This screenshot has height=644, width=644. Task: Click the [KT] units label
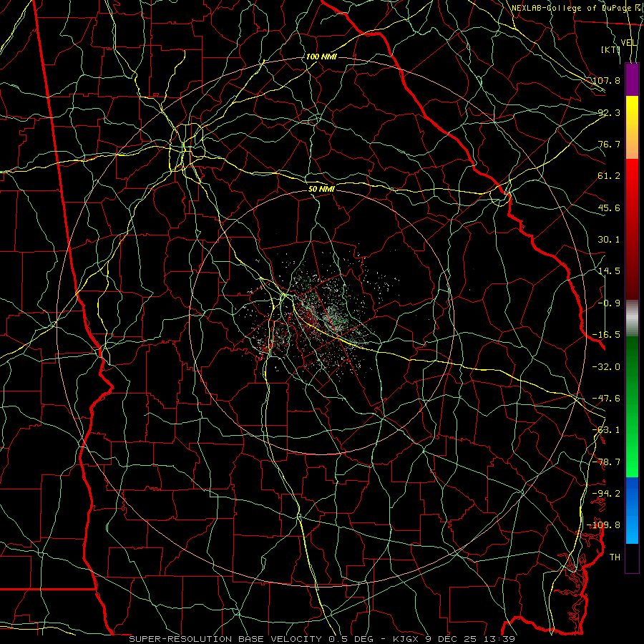click(611, 49)
